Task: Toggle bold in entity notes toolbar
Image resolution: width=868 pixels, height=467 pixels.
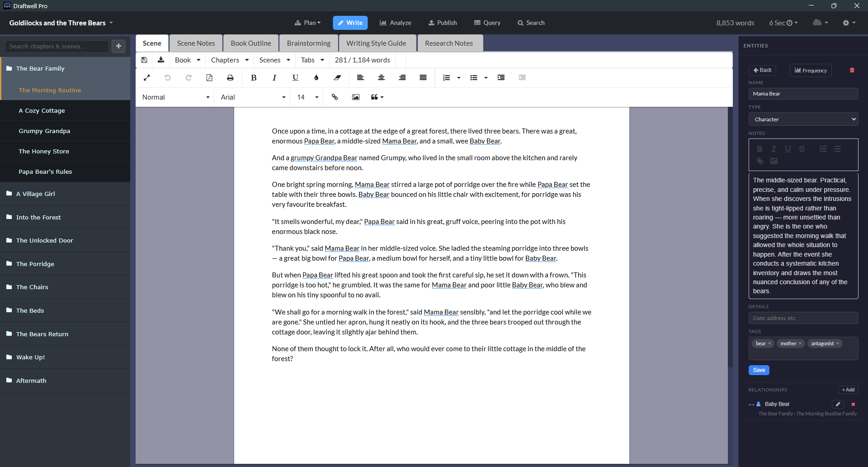Action: 759,149
